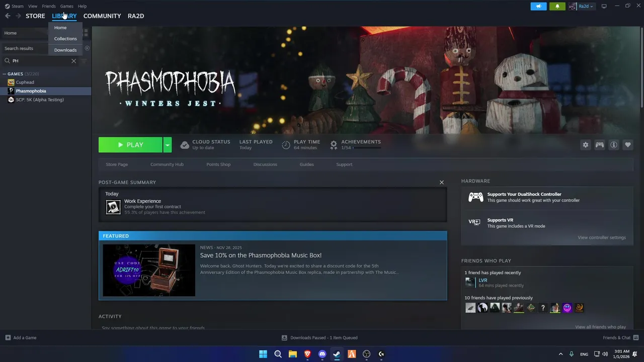The image size is (644, 362).
Task: Open the Steam announcements megaphone button
Action: pyautogui.click(x=538, y=6)
